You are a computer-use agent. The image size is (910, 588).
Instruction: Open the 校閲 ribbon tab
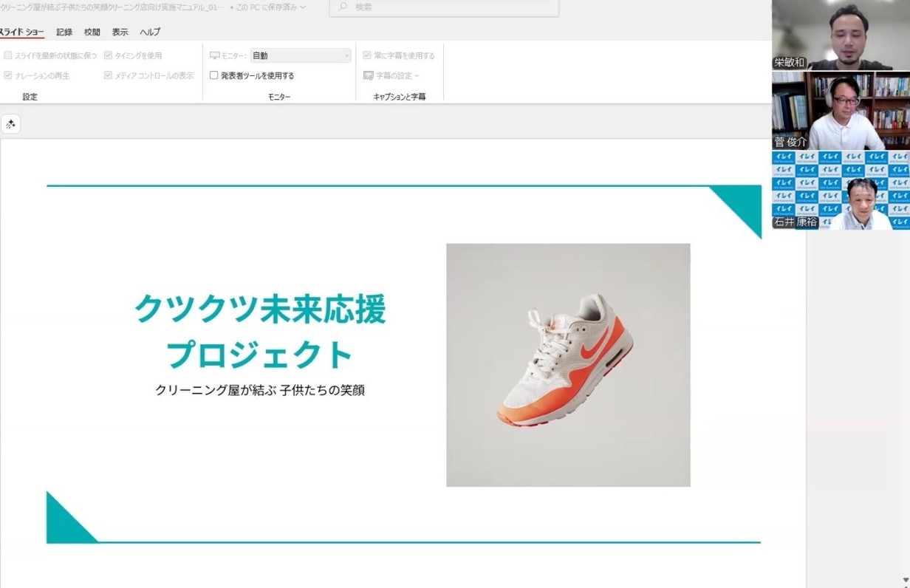pyautogui.click(x=92, y=32)
